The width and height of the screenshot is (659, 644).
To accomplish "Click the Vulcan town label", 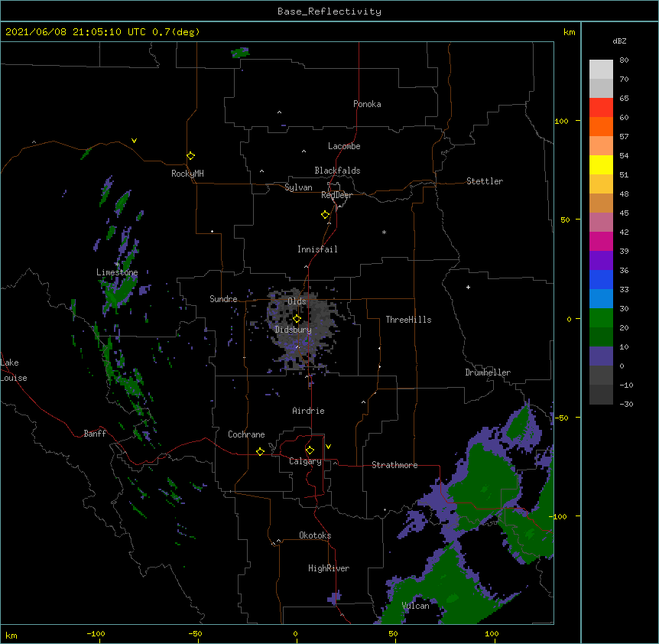I will point(415,606).
